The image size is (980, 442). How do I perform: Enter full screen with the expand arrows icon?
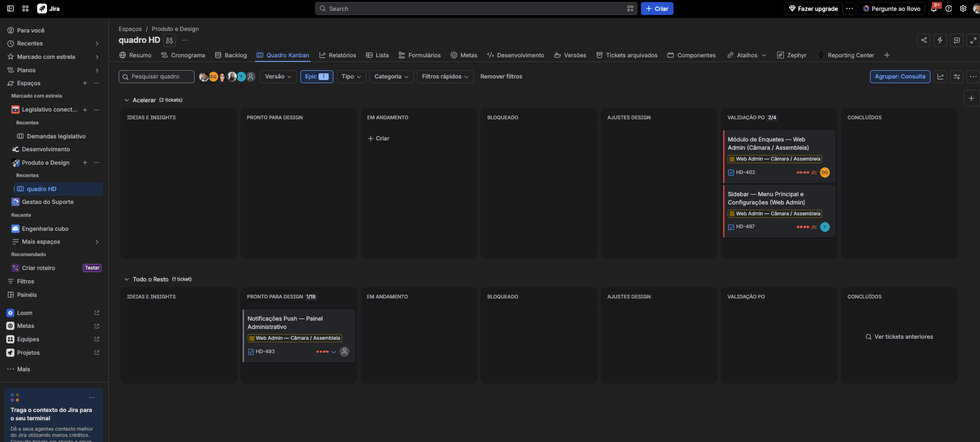coord(973,40)
